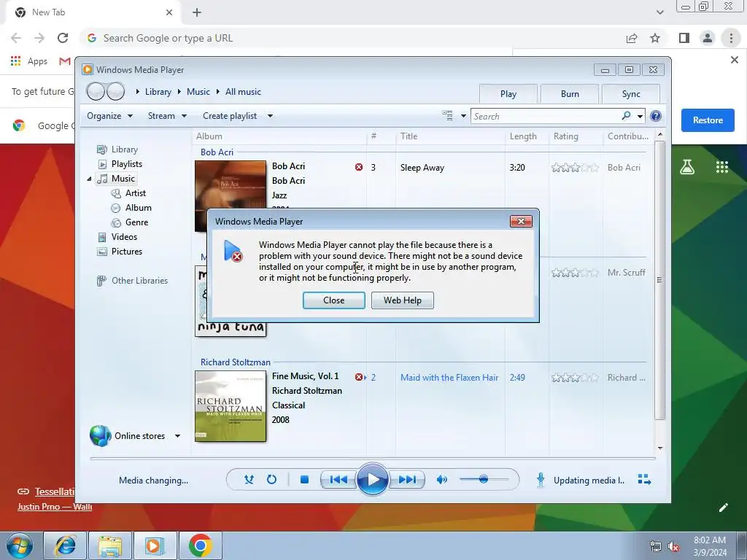Open Chrome's three-dot menu
Viewport: 747px width, 560px height.
(x=731, y=38)
